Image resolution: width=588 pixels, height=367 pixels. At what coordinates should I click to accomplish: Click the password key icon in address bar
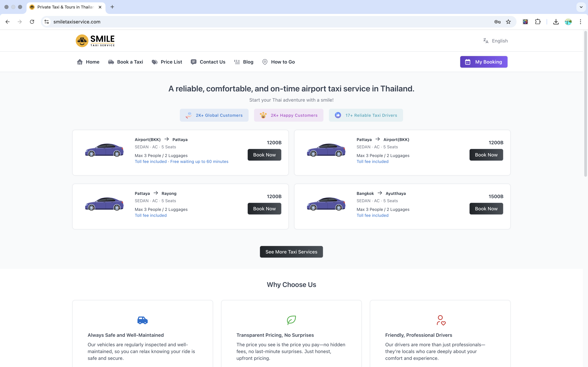pos(497,22)
